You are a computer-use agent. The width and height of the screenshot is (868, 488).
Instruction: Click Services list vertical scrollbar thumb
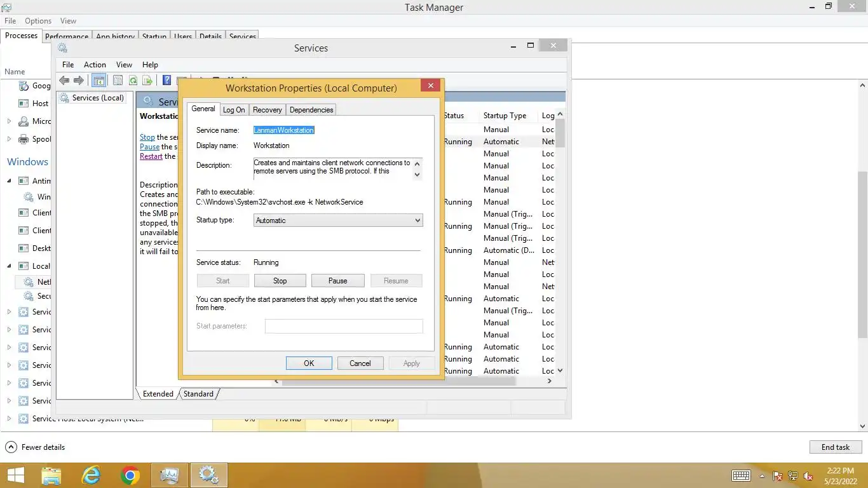[x=560, y=133]
